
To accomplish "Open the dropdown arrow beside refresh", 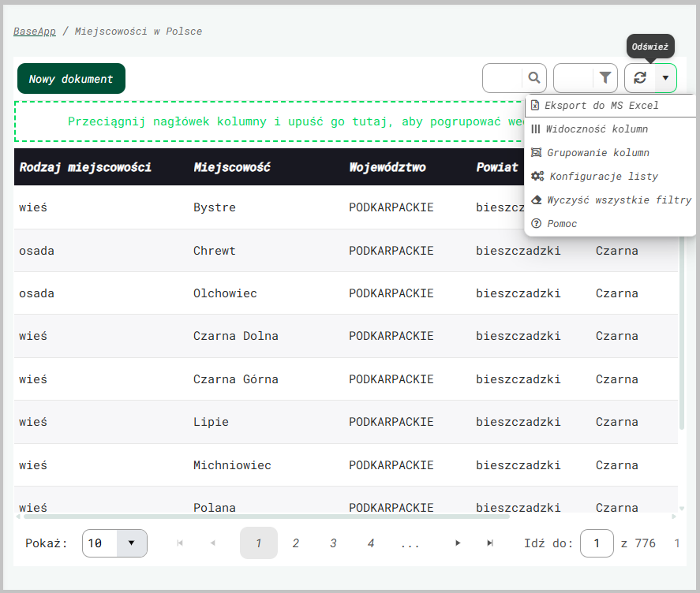I will point(665,78).
